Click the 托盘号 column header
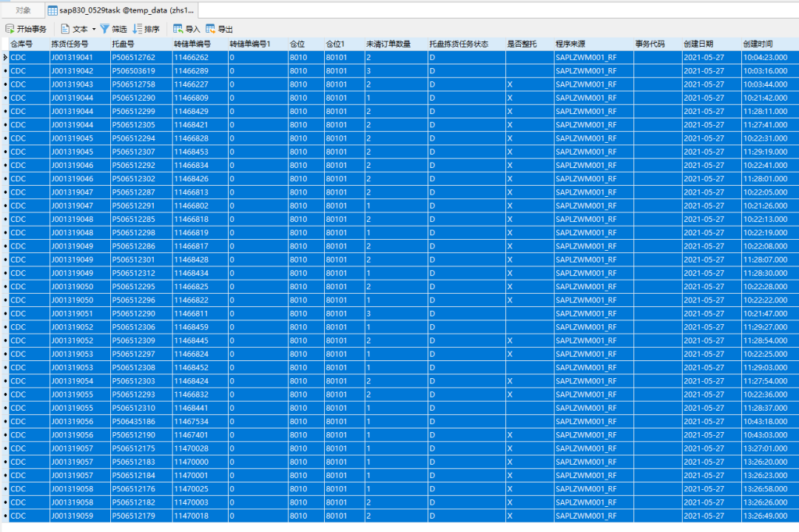 (141, 44)
